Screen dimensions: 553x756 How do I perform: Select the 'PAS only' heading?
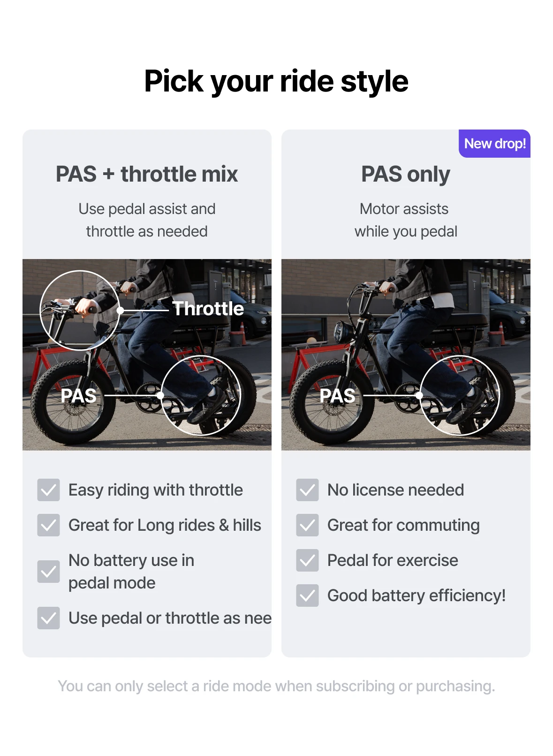coord(406,174)
